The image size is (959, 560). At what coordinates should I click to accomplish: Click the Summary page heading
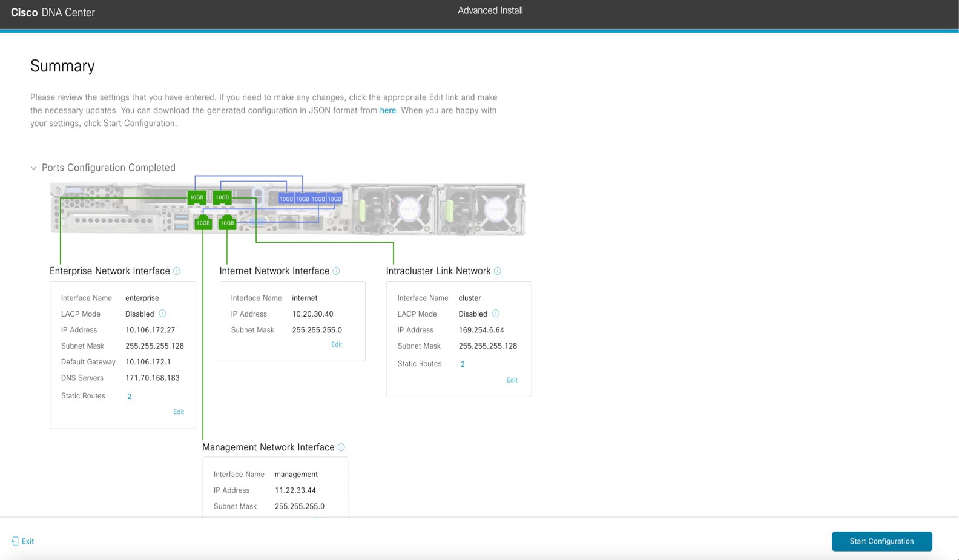pyautogui.click(x=62, y=66)
